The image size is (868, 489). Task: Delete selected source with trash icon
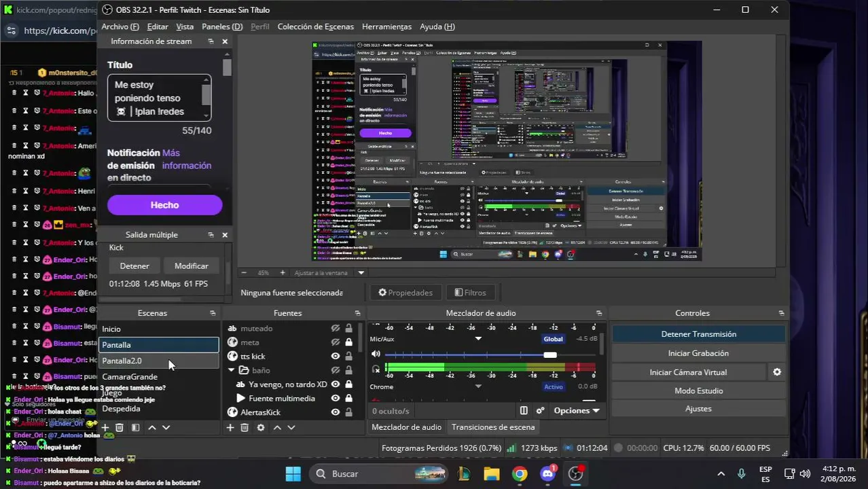(x=245, y=427)
